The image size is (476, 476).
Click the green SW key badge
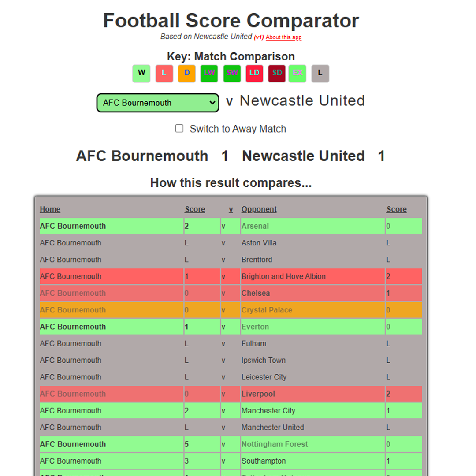pyautogui.click(x=232, y=74)
